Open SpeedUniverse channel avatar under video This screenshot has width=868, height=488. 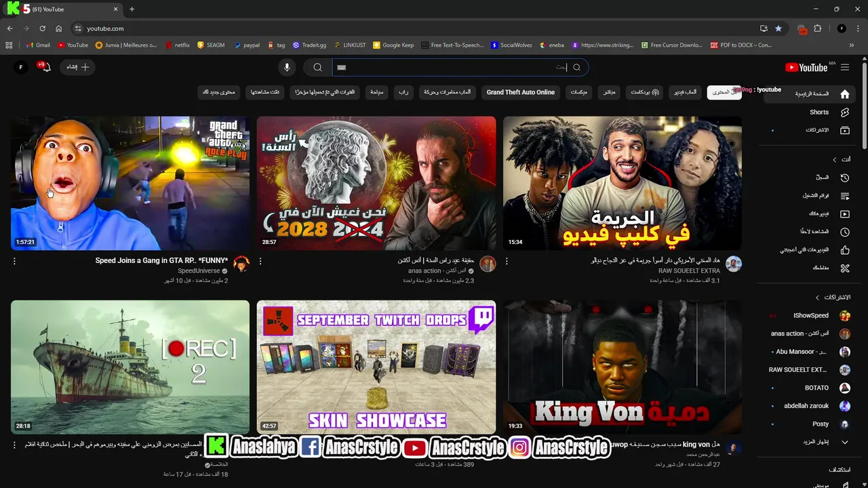coord(241,264)
